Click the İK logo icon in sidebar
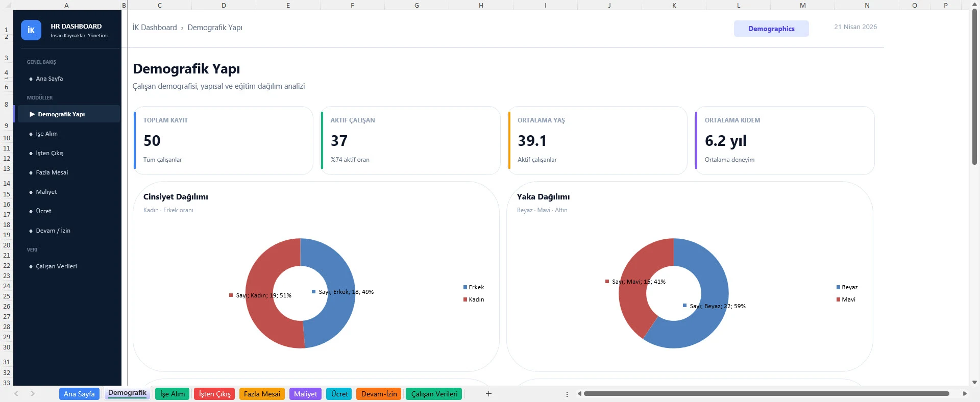This screenshot has height=402, width=980. 31,30
